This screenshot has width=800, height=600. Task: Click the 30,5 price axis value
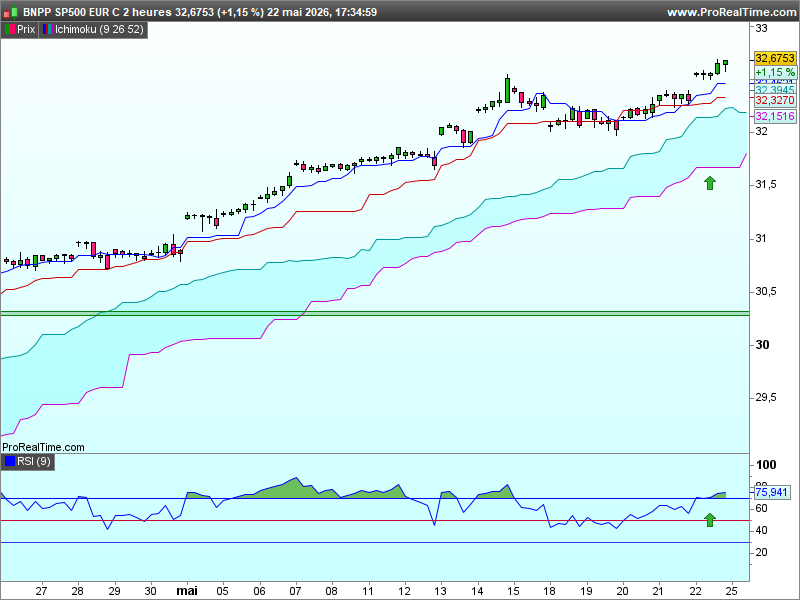[x=766, y=291]
